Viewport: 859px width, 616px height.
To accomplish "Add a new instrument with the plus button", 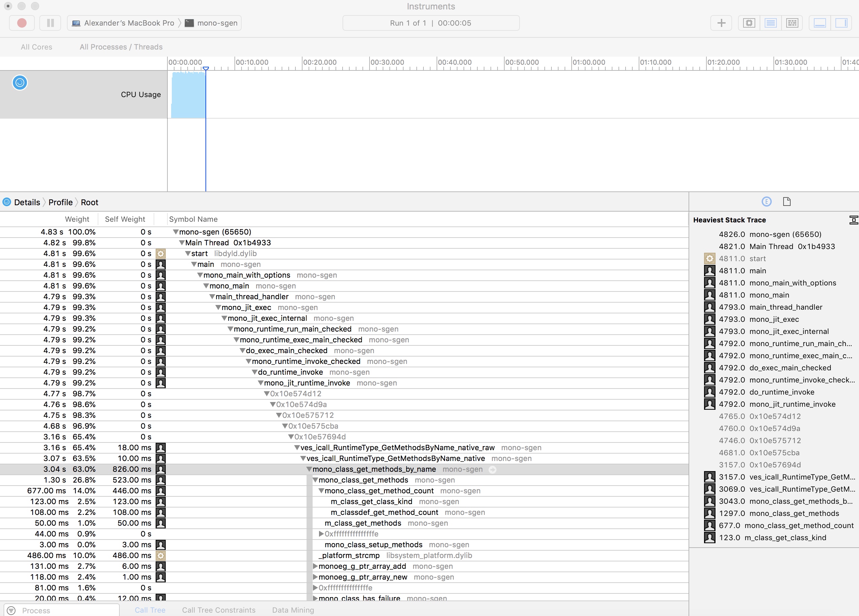I will click(x=721, y=23).
